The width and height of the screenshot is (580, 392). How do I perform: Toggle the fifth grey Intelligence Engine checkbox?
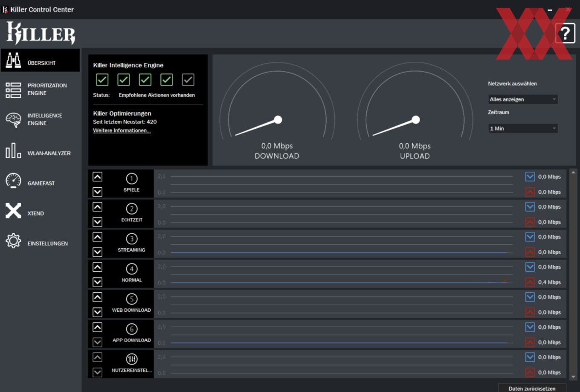point(188,80)
